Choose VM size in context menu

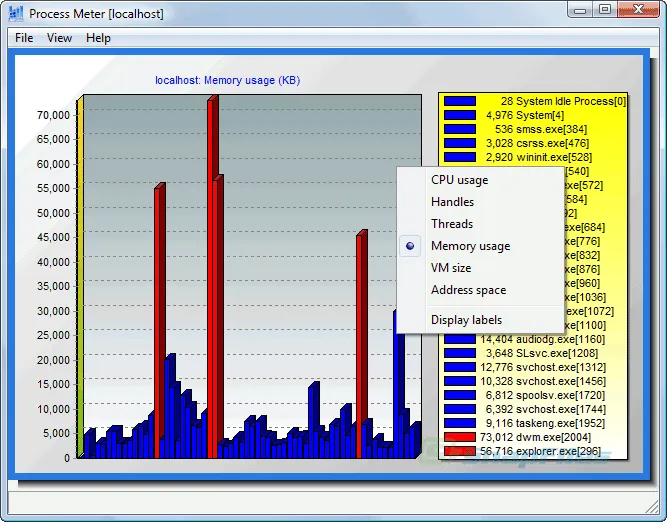(480, 268)
